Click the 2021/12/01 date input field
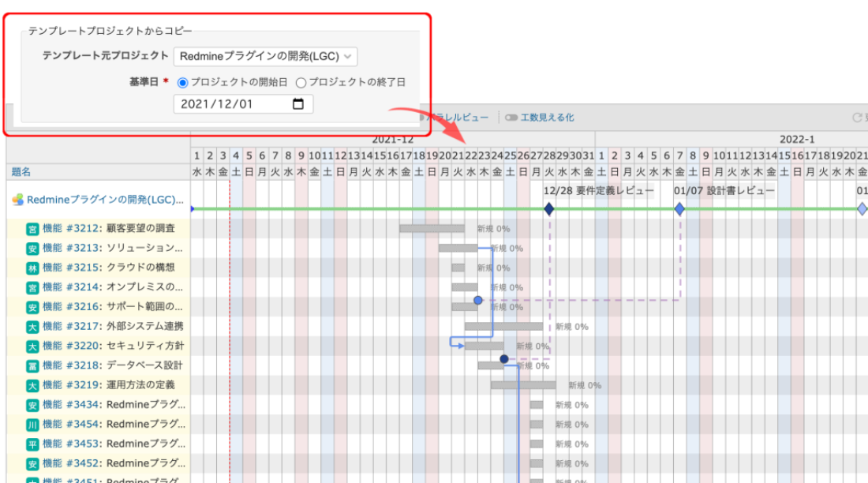Viewport: 868px width, 483px height. (243, 103)
